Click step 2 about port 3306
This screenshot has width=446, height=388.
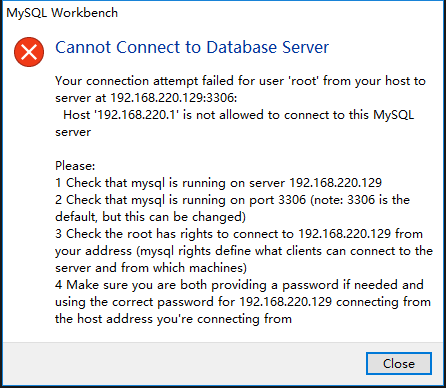(232, 200)
